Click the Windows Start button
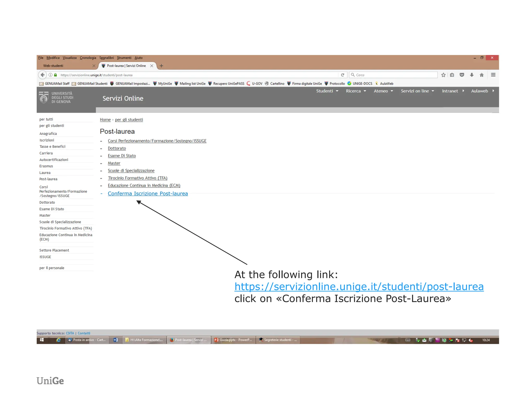The height and width of the screenshot is (399, 532). (42, 340)
